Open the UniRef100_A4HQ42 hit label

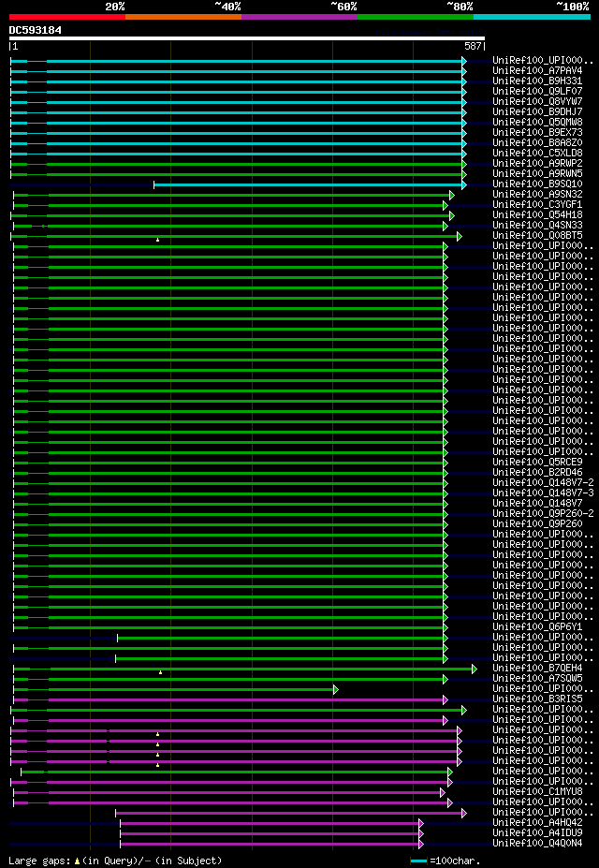pos(537,823)
